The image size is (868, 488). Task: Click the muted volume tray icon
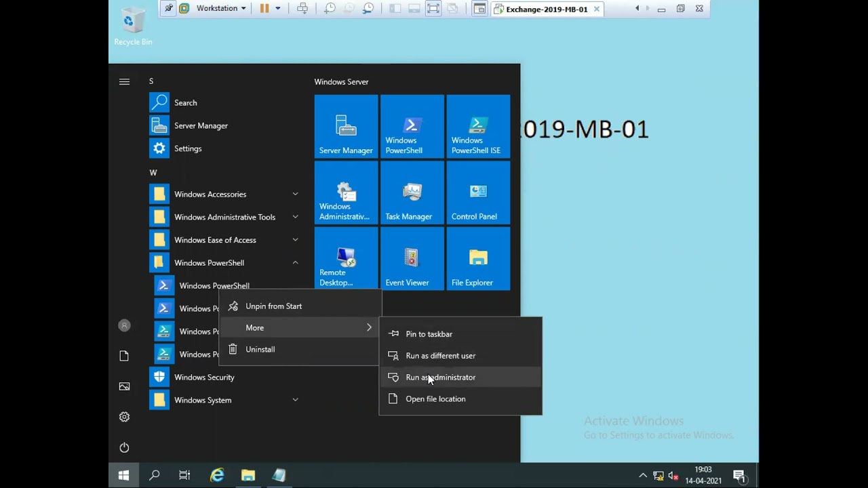tap(673, 476)
